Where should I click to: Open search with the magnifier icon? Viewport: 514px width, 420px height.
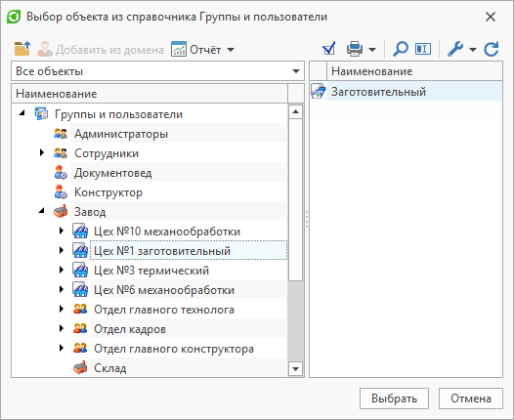(401, 49)
